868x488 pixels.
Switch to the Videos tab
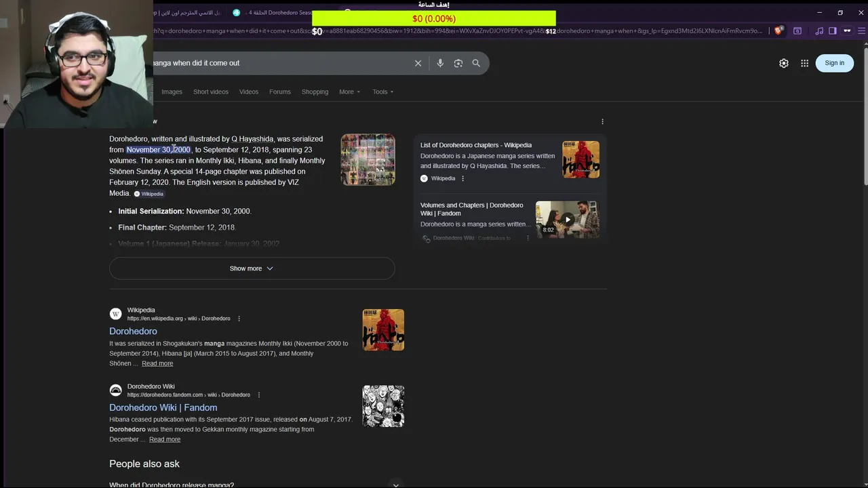249,91
